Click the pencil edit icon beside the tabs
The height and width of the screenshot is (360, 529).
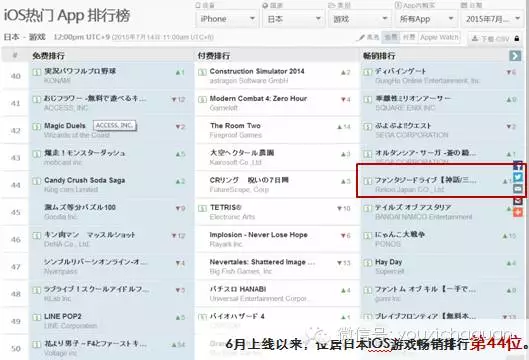(x=361, y=38)
